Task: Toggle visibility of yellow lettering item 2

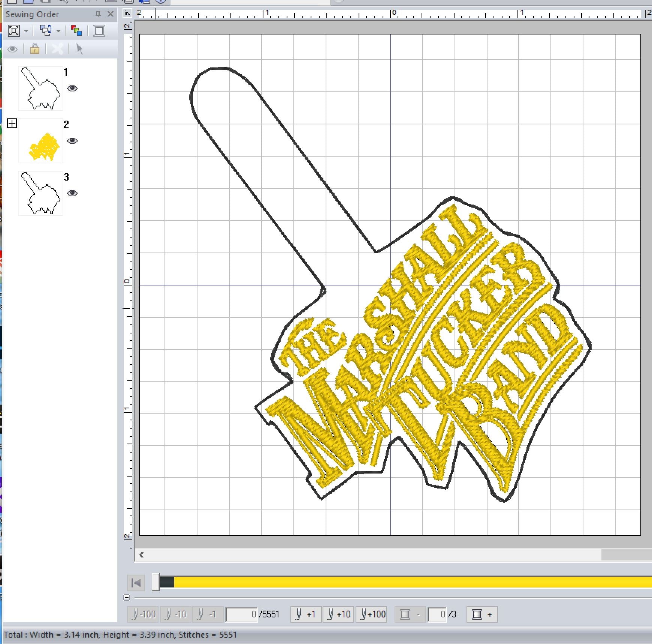Action: pyautogui.click(x=72, y=141)
